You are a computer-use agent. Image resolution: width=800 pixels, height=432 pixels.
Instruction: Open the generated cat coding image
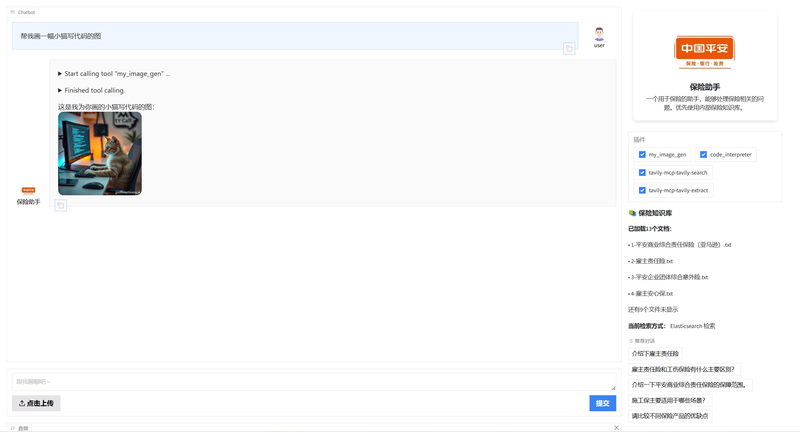[x=100, y=153]
